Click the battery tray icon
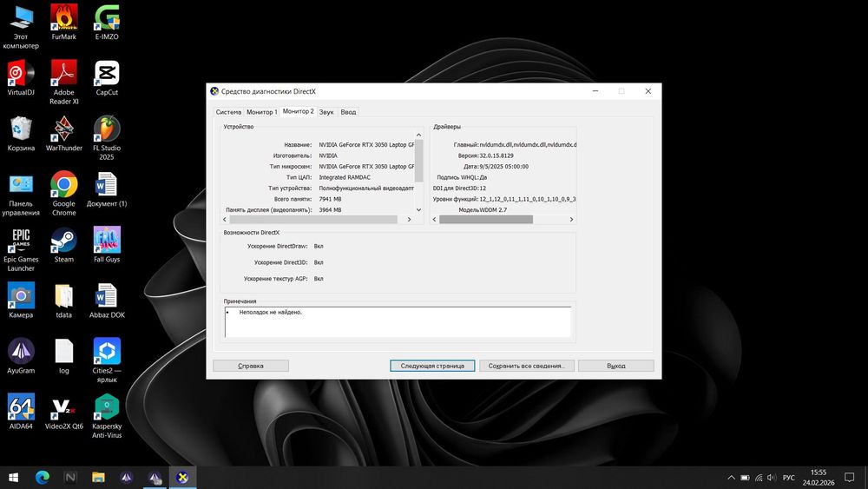 click(745, 478)
